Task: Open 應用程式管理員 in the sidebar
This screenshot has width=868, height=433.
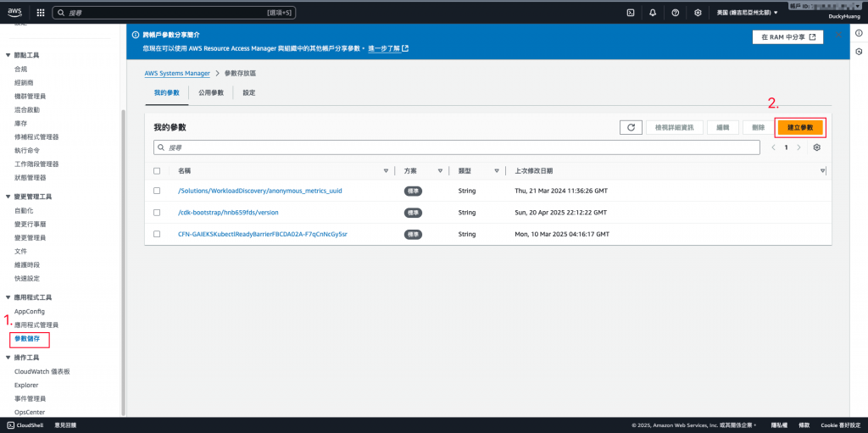Action: 36,325
